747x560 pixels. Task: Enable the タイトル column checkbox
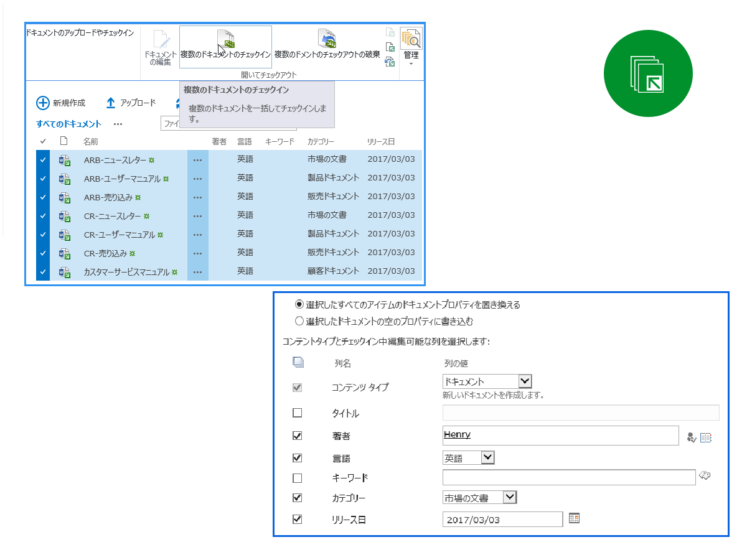[298, 413]
